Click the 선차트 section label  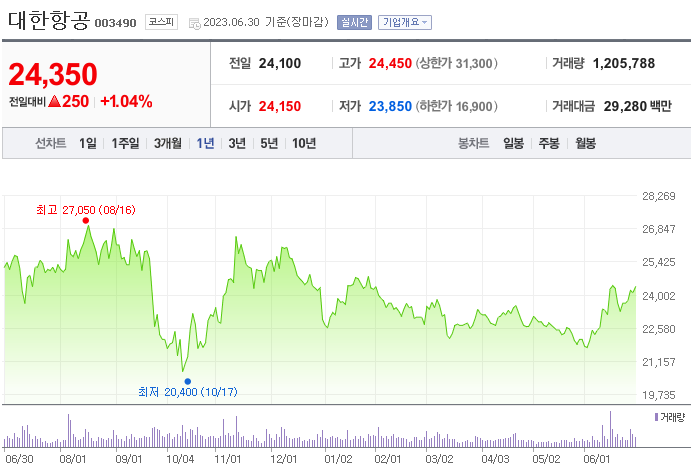(x=51, y=143)
